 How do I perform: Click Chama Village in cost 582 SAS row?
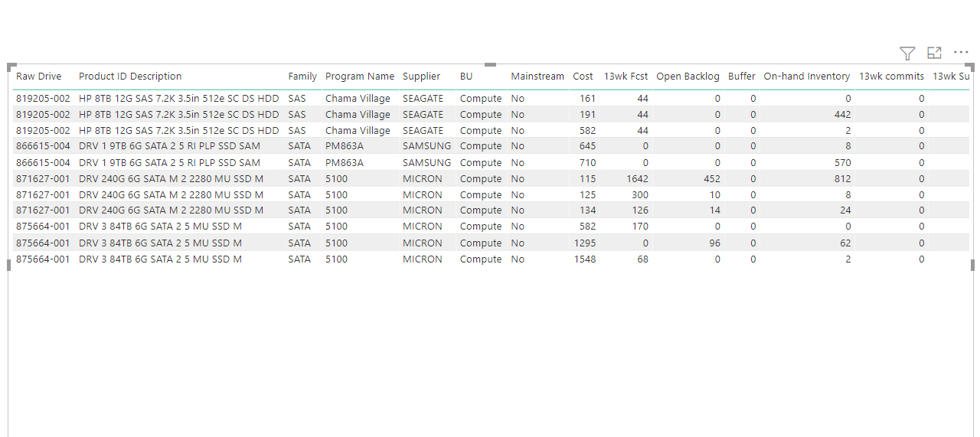pos(358,131)
